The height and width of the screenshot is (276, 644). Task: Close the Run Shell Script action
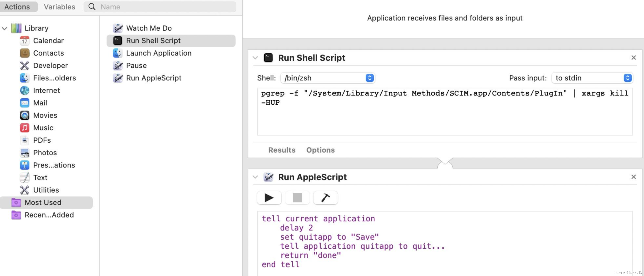[633, 58]
